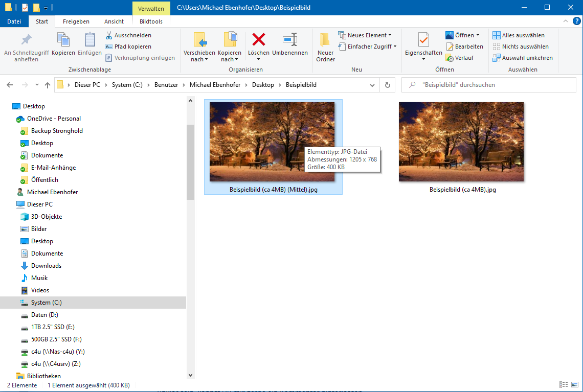Click Pfad kopieren
583x392 pixels.
point(128,47)
